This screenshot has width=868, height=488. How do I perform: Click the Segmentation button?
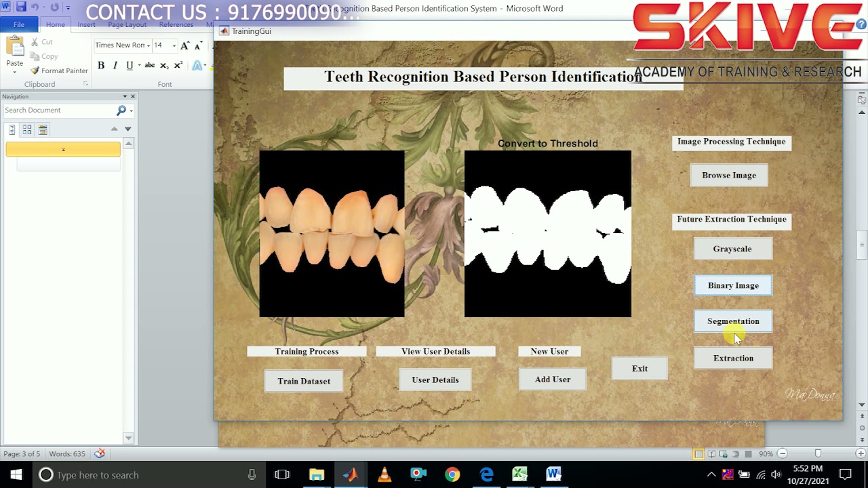tap(733, 321)
